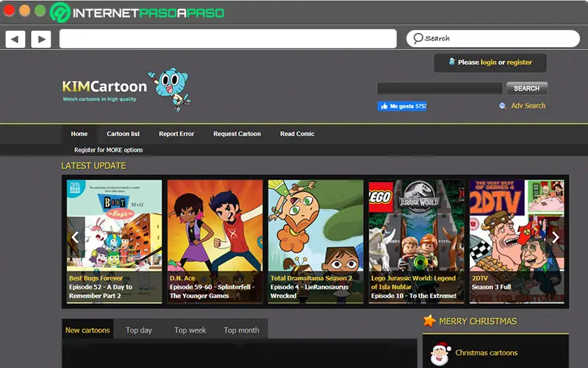
Task: Switch to the Top day tab
Action: point(139,330)
